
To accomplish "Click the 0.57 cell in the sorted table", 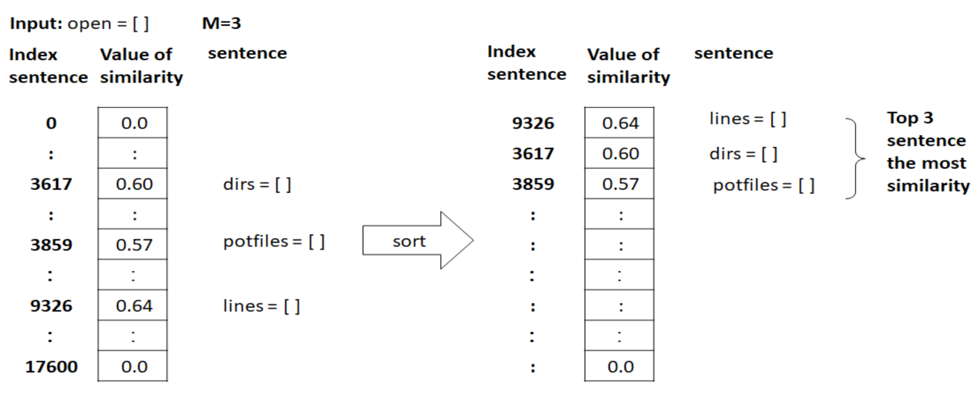I will [620, 184].
